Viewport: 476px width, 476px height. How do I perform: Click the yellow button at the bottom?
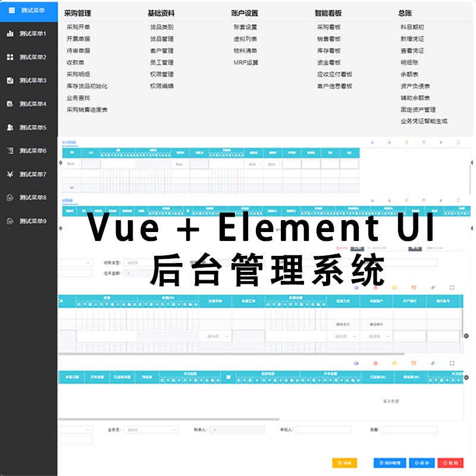coord(345,463)
